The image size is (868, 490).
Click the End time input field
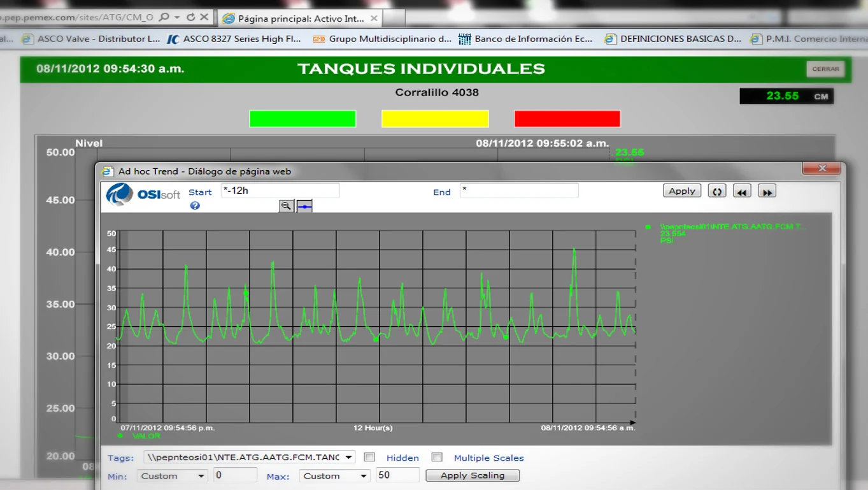pos(519,191)
